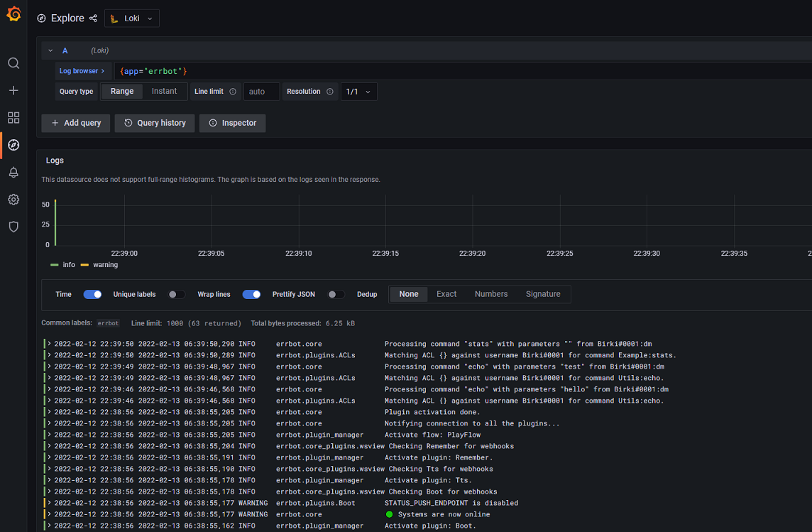The height and width of the screenshot is (532, 812).
Task: Expand the log row 'Processing command "stats"'
Action: pos(49,344)
